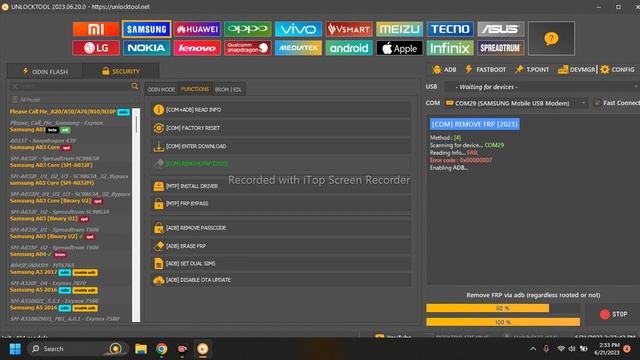The width and height of the screenshot is (640, 360).
Task: Select the LG brand logo
Action: [x=96, y=48]
